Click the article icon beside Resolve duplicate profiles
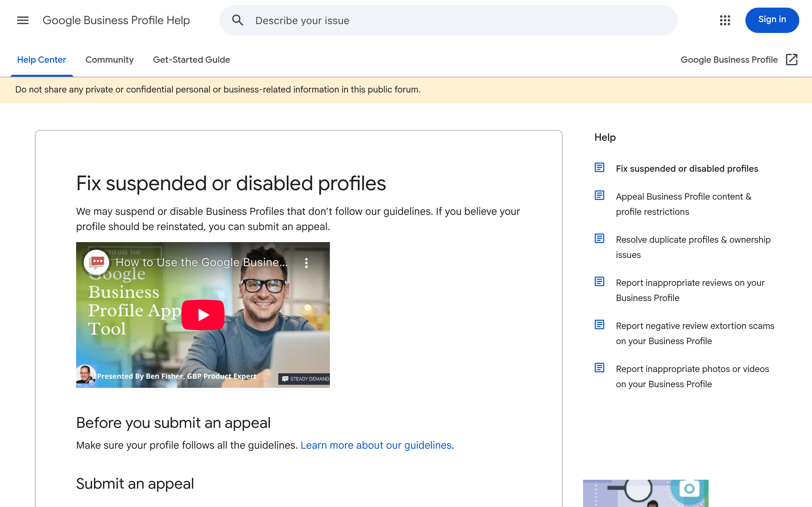Viewport: 812px width, 507px height. pyautogui.click(x=599, y=238)
